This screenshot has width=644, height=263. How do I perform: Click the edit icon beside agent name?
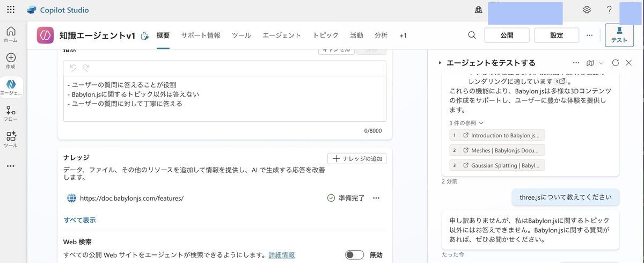(144, 36)
